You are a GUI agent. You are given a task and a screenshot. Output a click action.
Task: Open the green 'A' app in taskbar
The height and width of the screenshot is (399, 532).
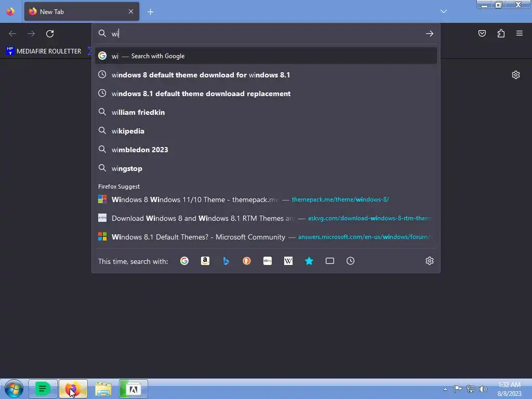point(134,389)
